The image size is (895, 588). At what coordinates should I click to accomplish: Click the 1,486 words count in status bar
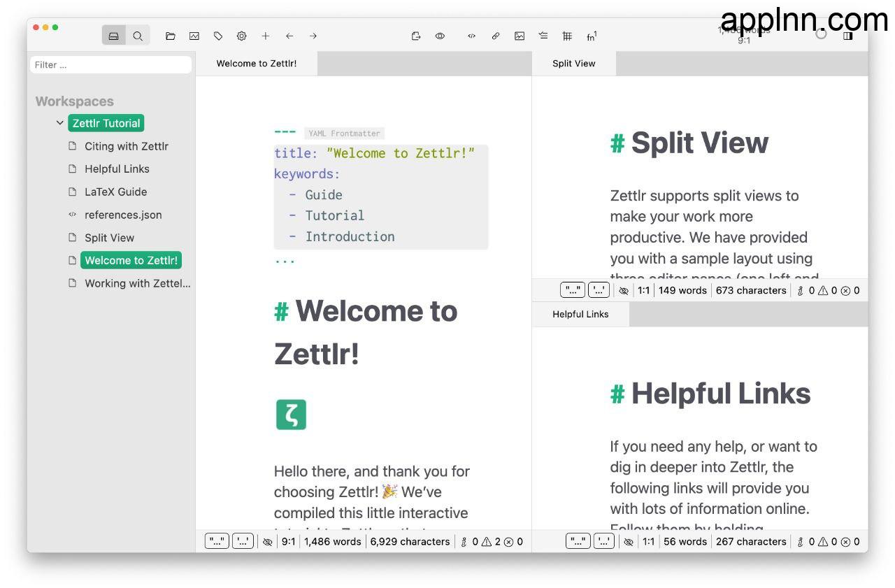point(333,542)
